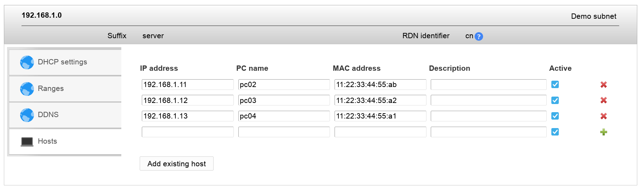Switch to the DHCP settings tab
Viewport: 644px width, 190px height.
[62, 62]
